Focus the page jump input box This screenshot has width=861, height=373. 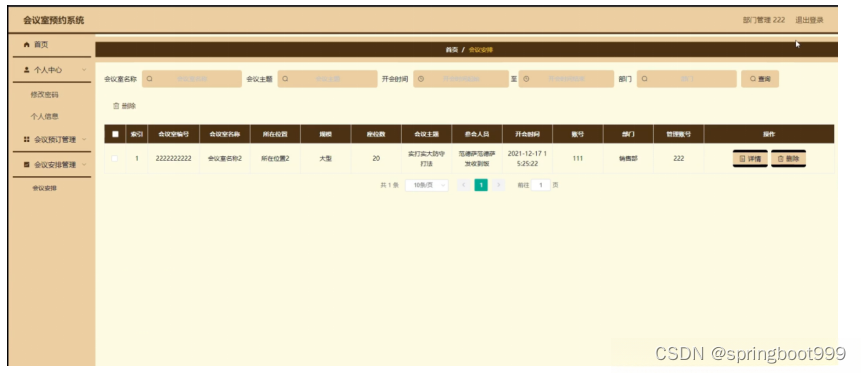click(x=541, y=186)
